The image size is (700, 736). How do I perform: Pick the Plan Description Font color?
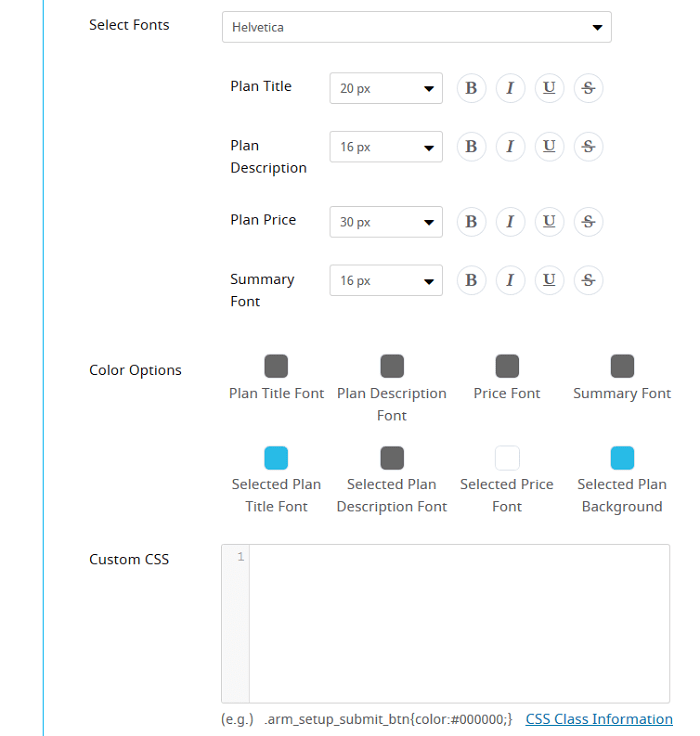[392, 366]
